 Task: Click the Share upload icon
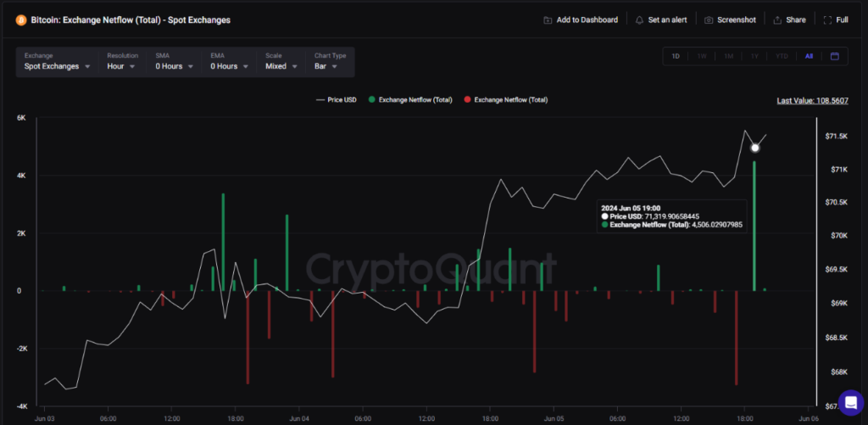777,20
